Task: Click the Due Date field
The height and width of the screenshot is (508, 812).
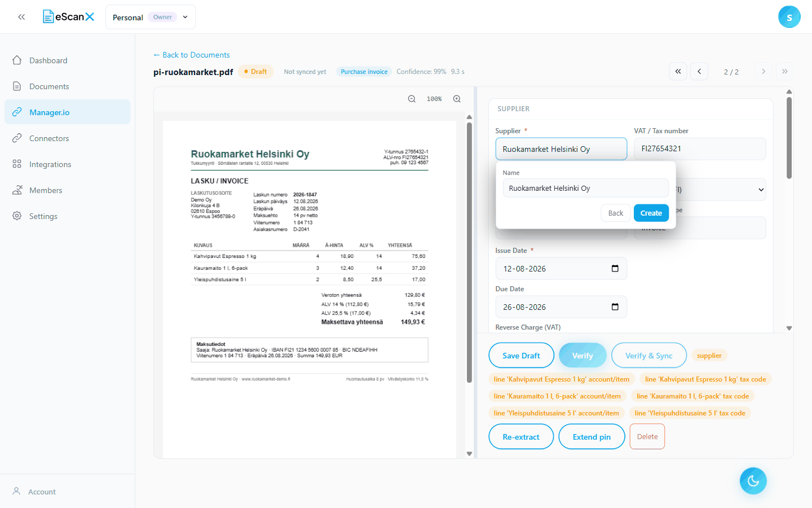Action: 561,307
